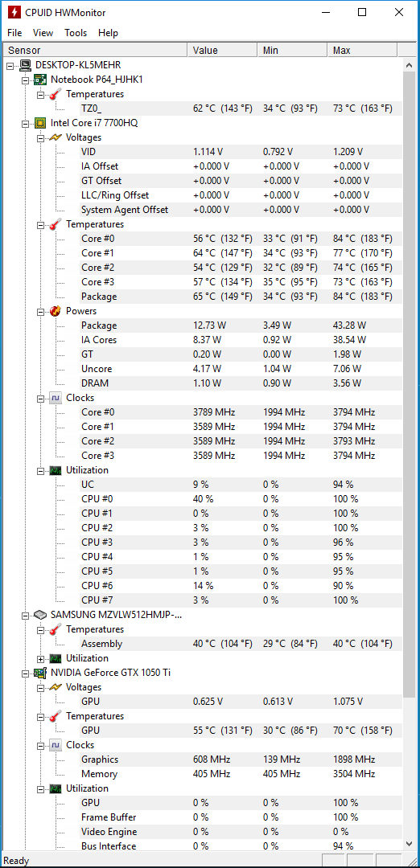
Task: Click the SAMSUNG drive icon
Action: pyautogui.click(x=40, y=615)
